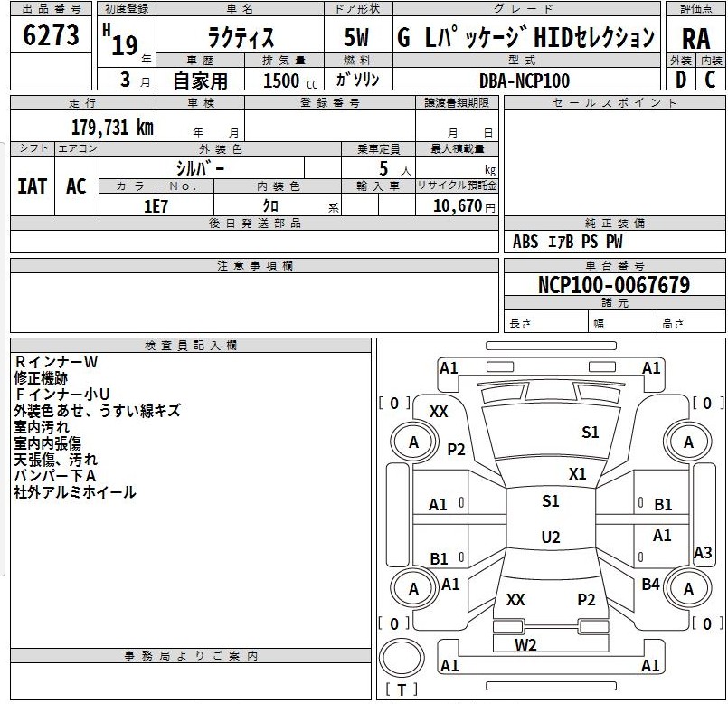
Task: Click the 幅 dimension field
Action: (622, 321)
